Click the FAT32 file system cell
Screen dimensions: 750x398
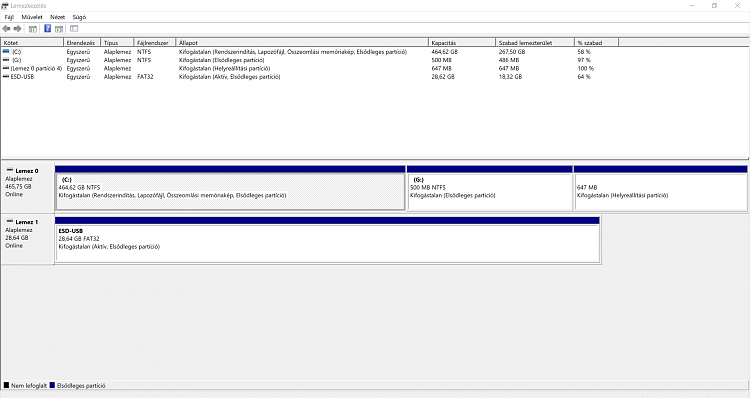point(145,77)
